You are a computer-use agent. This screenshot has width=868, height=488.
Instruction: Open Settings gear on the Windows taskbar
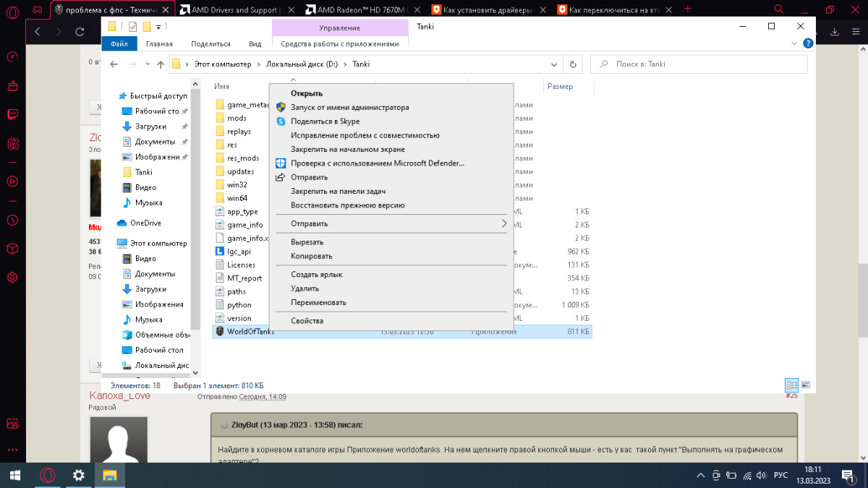point(79,475)
